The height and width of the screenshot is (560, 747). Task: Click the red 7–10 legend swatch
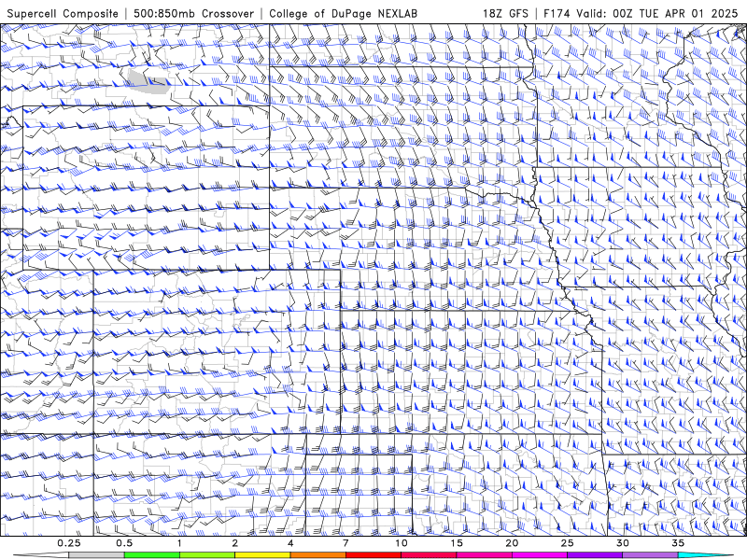373,555
